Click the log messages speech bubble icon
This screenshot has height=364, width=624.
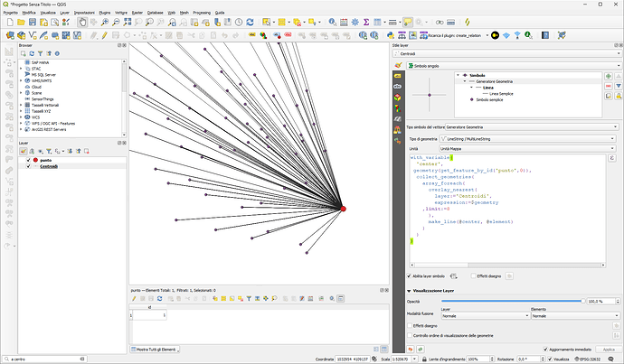coord(610,359)
